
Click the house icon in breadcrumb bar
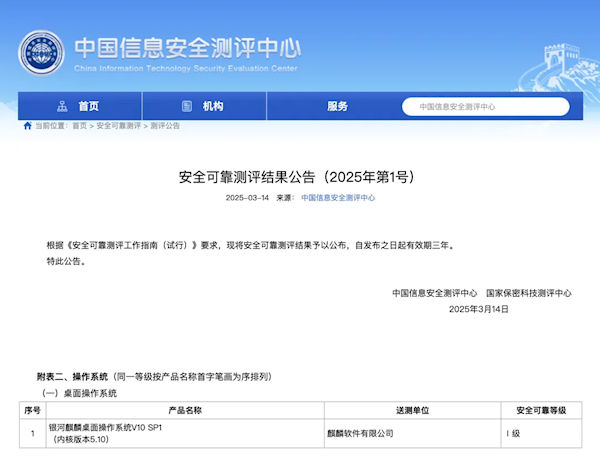pos(27,126)
